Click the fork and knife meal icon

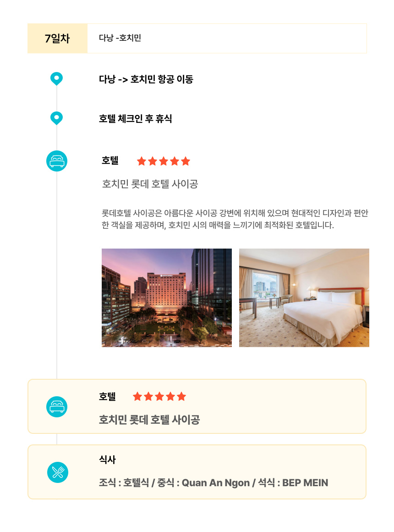pos(58,472)
